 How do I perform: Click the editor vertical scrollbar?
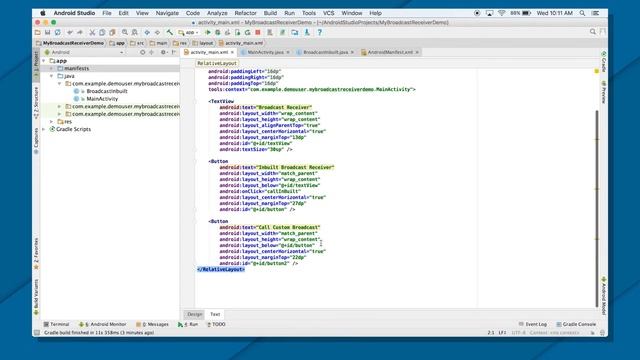597,208
